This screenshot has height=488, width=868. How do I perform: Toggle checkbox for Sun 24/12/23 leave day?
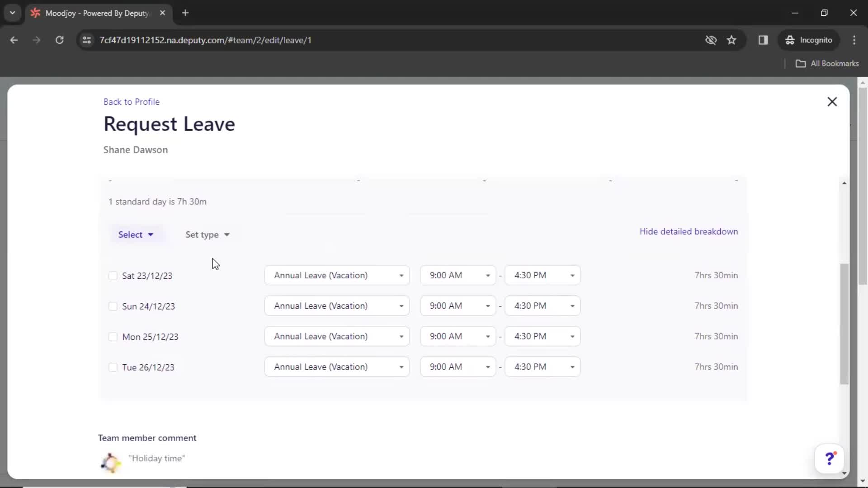113,305
